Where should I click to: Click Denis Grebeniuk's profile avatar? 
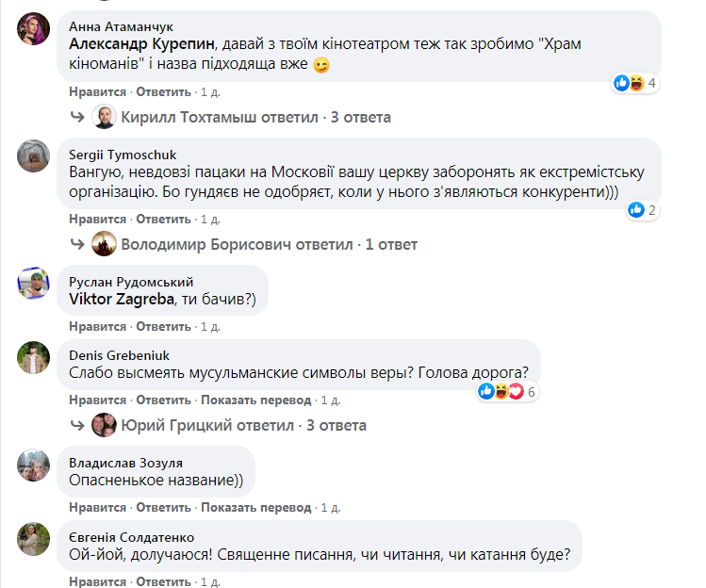coord(34,359)
